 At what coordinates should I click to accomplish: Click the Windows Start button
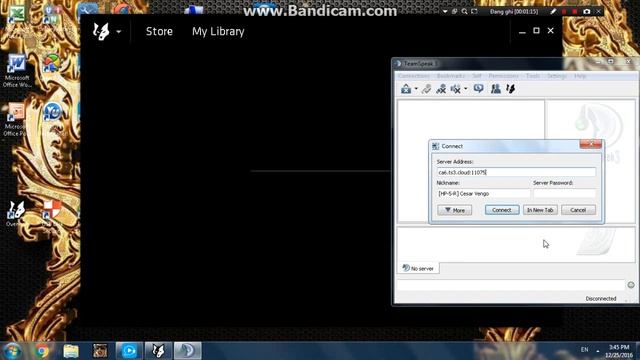(12, 351)
